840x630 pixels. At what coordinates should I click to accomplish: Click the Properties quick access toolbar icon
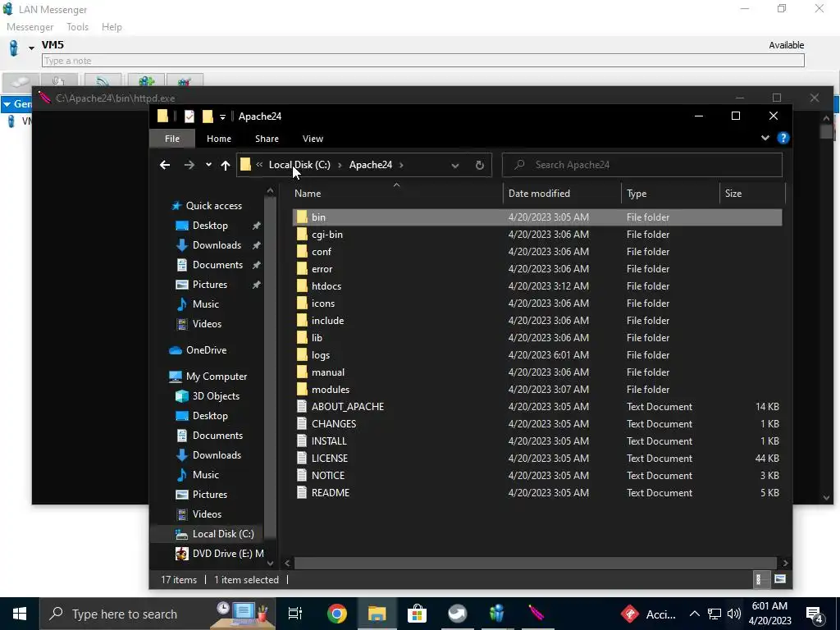189,116
